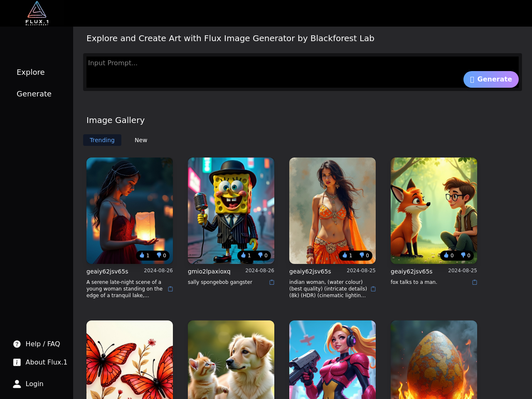Open the kitten and puppy thumbnail
The height and width of the screenshot is (399, 532).
pos(231,360)
